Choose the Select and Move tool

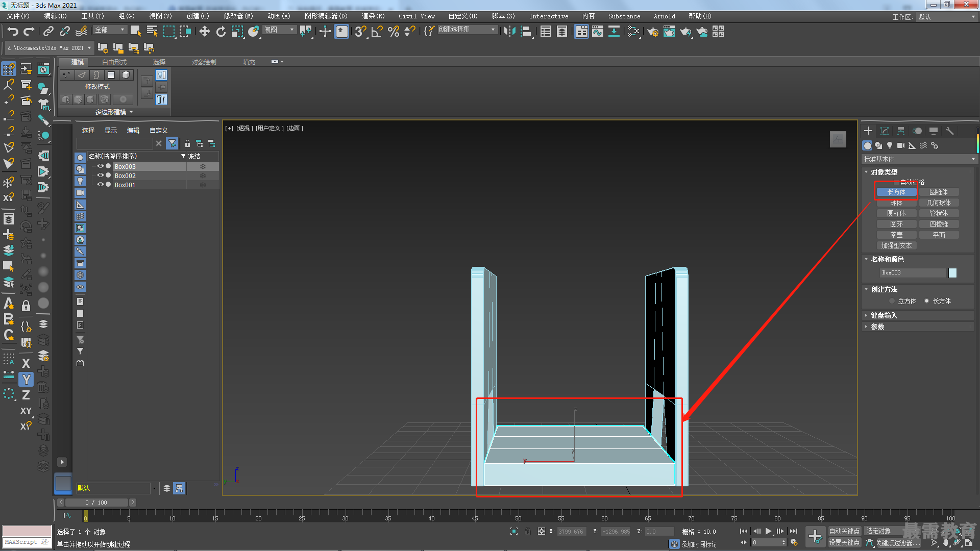pos(204,32)
